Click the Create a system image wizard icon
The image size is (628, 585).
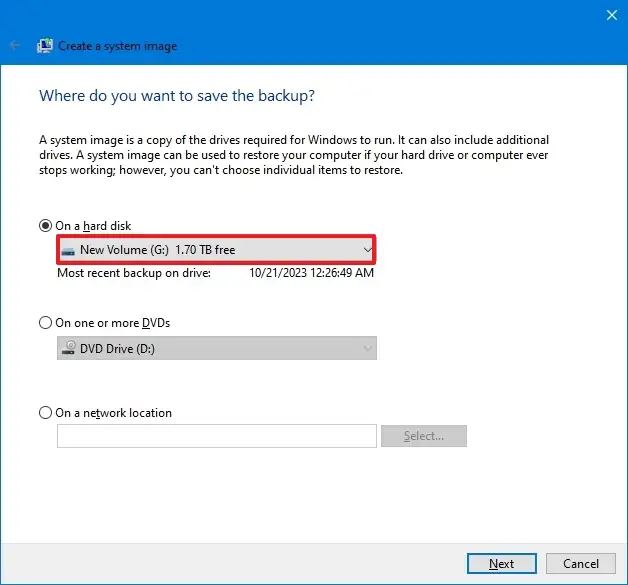click(x=45, y=45)
